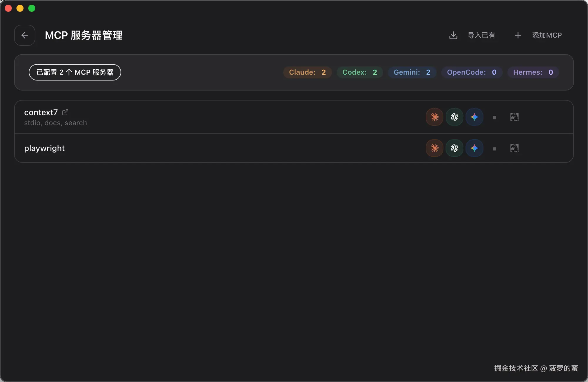Toggle Codex icon for playwright
This screenshot has width=588, height=382.
(454, 148)
